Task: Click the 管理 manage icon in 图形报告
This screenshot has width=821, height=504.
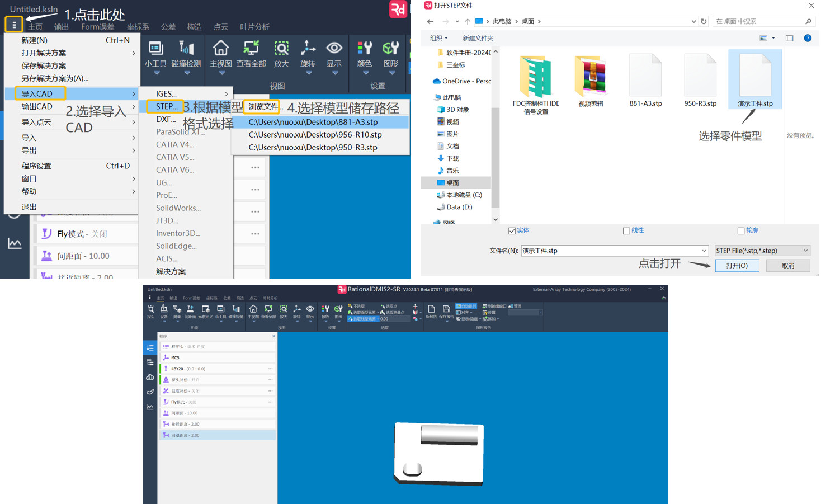Action: [511, 306]
